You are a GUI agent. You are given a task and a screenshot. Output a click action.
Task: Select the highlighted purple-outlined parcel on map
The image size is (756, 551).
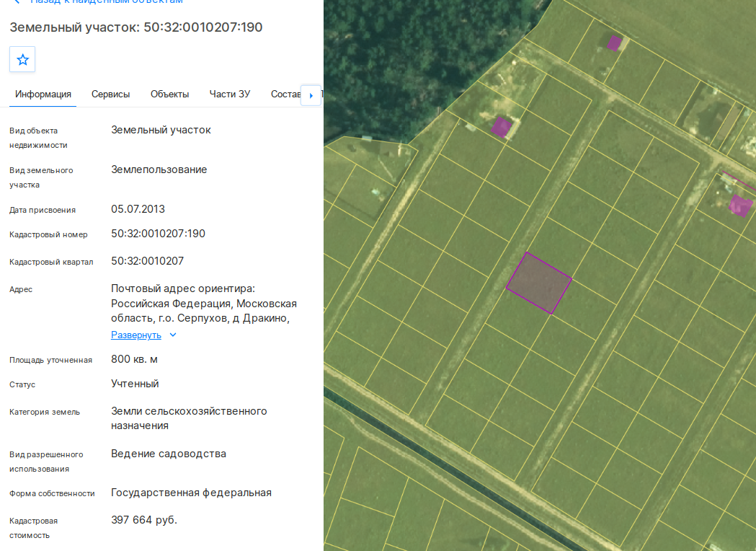tap(538, 283)
